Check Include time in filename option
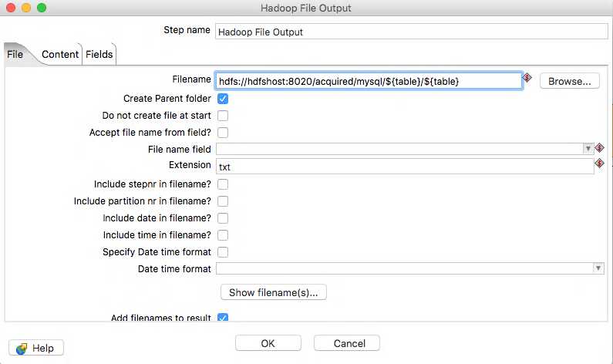The image size is (613, 364). point(223,235)
